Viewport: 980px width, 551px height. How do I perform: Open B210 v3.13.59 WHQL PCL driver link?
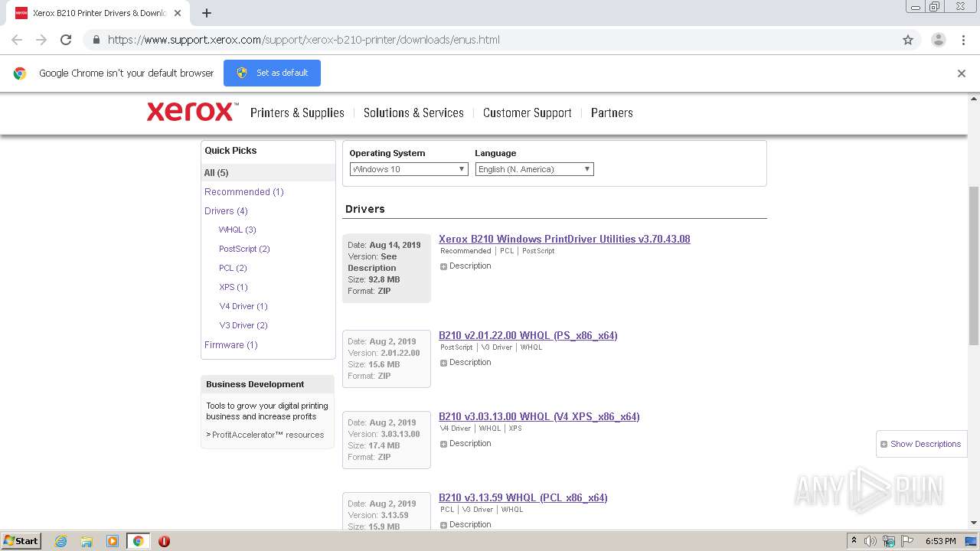click(x=523, y=497)
